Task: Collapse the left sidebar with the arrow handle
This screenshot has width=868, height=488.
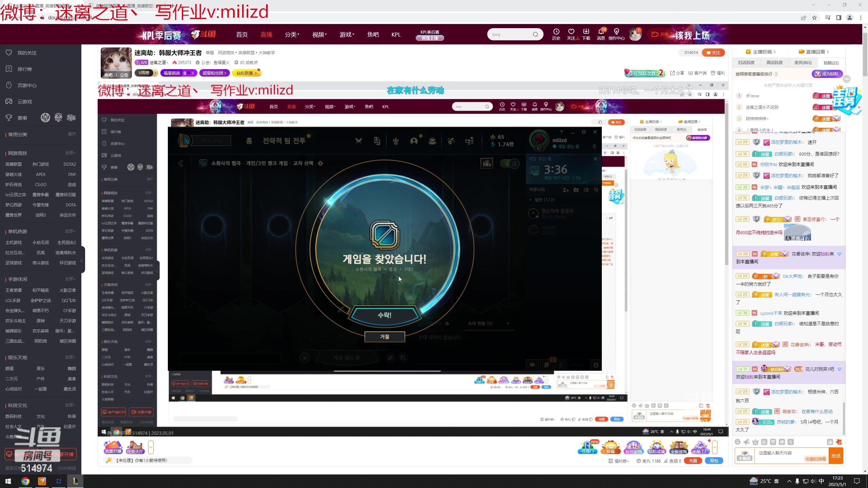Action: click(x=81, y=261)
